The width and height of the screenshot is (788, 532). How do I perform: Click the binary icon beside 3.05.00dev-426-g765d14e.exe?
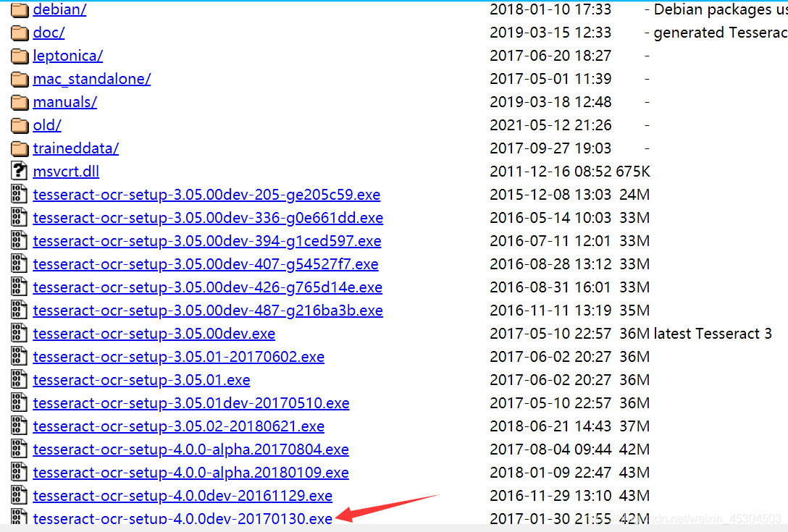click(19, 287)
